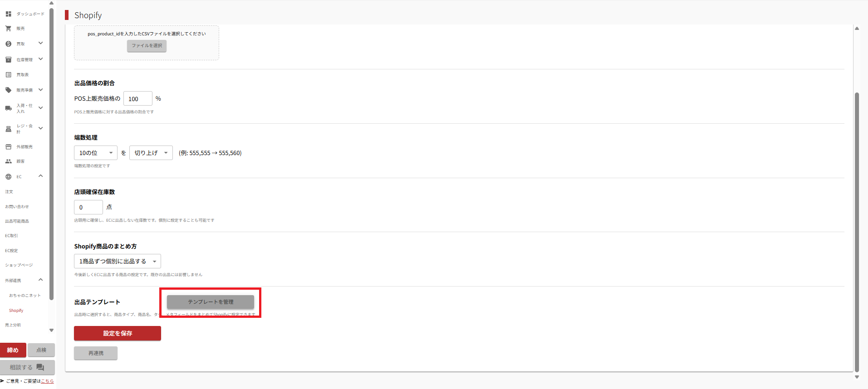Go to EC設定 in sidebar
The image size is (868, 389).
tap(11, 251)
